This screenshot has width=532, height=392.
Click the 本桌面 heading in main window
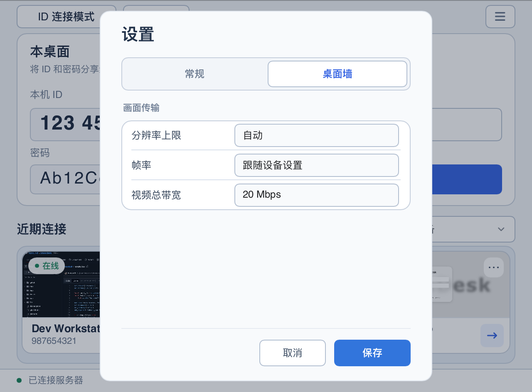click(50, 52)
